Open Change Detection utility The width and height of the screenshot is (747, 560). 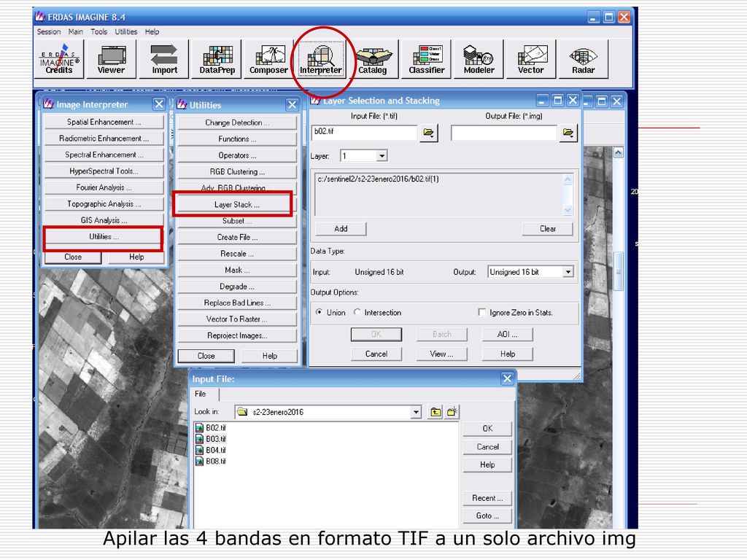pyautogui.click(x=237, y=122)
